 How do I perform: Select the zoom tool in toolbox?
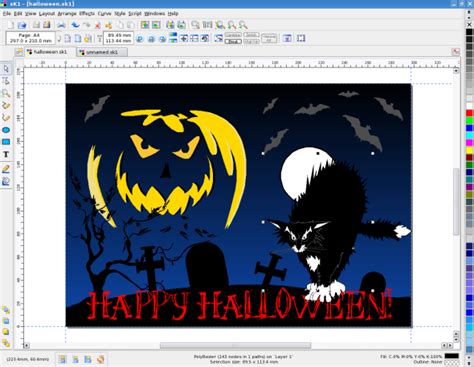[x=6, y=93]
